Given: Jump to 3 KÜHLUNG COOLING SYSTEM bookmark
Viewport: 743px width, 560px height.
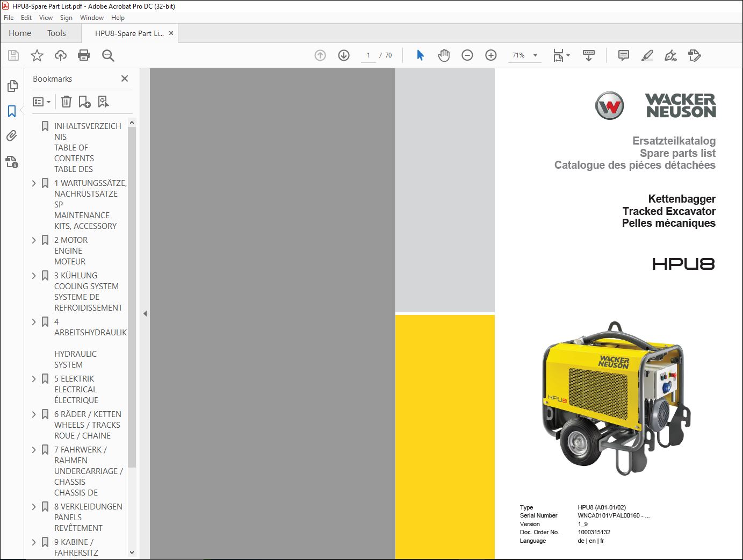Looking at the screenshot, I should pyautogui.click(x=88, y=292).
